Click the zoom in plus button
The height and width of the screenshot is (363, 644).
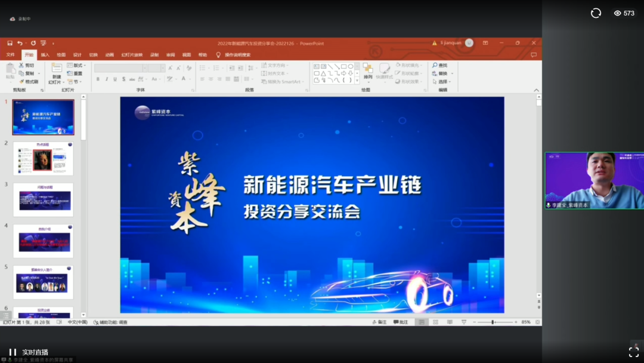click(516, 322)
